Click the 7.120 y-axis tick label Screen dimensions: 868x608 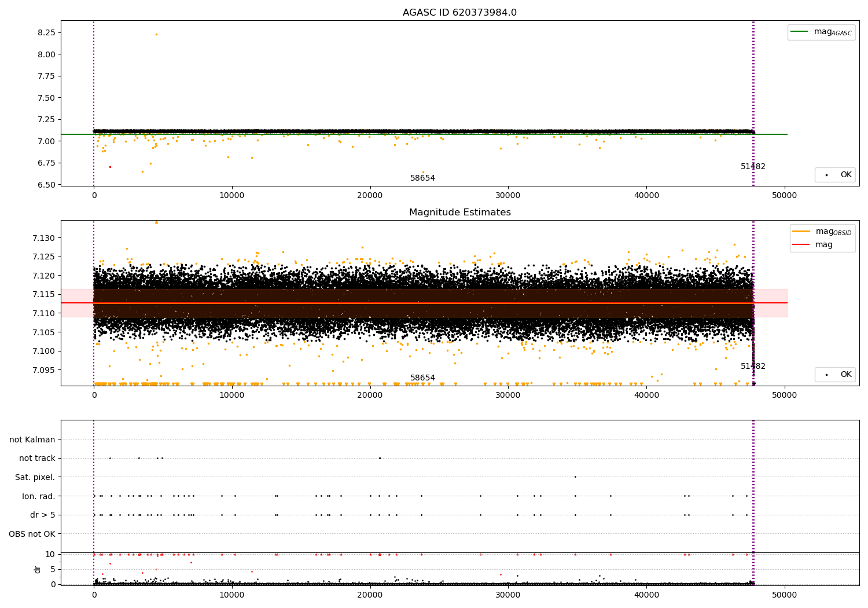(43, 276)
